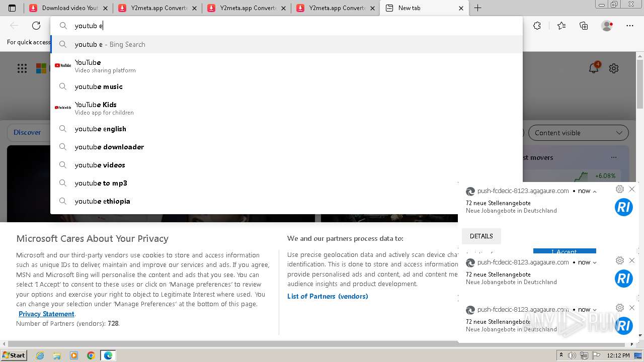Open the browser Extensions icon
Viewport: 644px width, 362px height.
coord(537,26)
